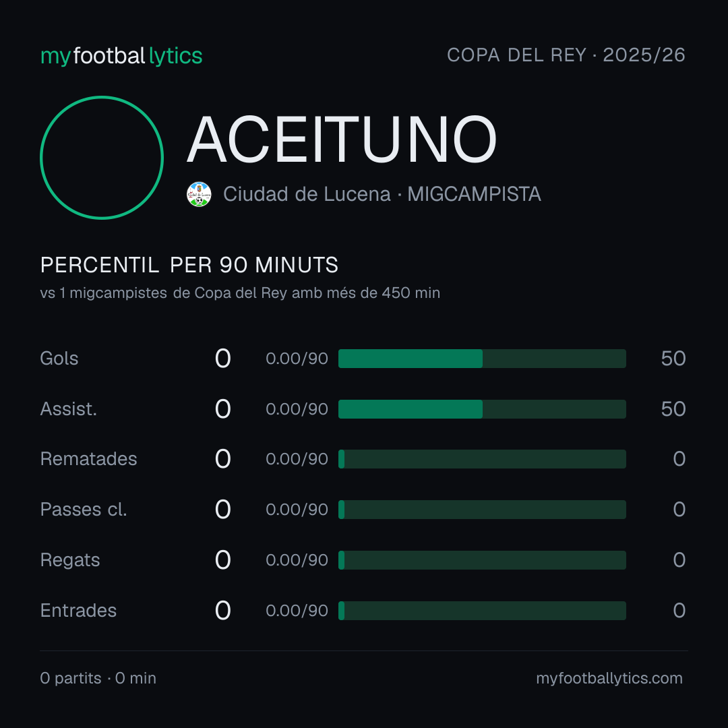Viewport: 728px width, 728px height.
Task: Click the Assist. percentile bar
Action: coord(482,409)
